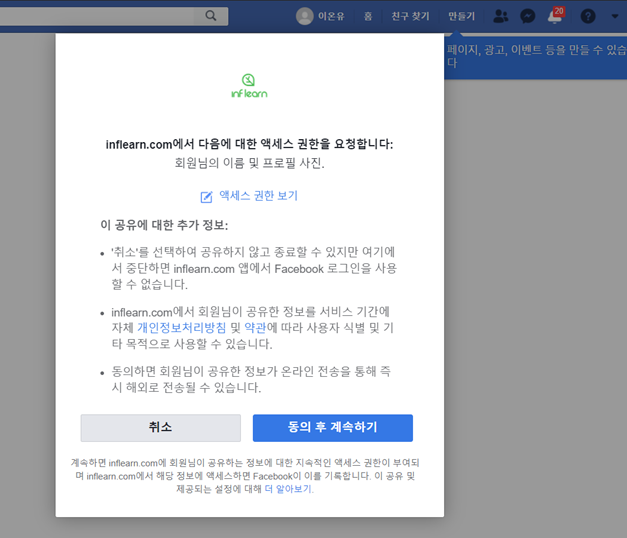Screen dimensions: 627x538
Task: Open 친구 찾기 in top bar
Action: coord(410,16)
